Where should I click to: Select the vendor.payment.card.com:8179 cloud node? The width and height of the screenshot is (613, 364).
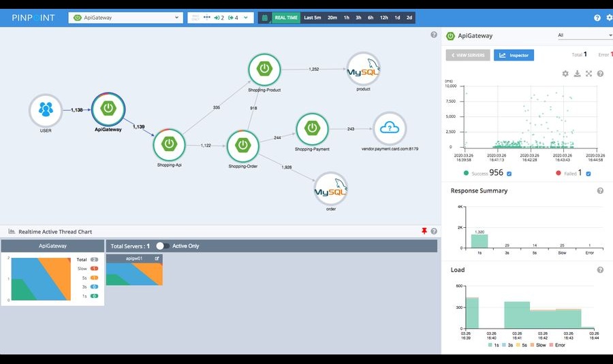pos(390,129)
